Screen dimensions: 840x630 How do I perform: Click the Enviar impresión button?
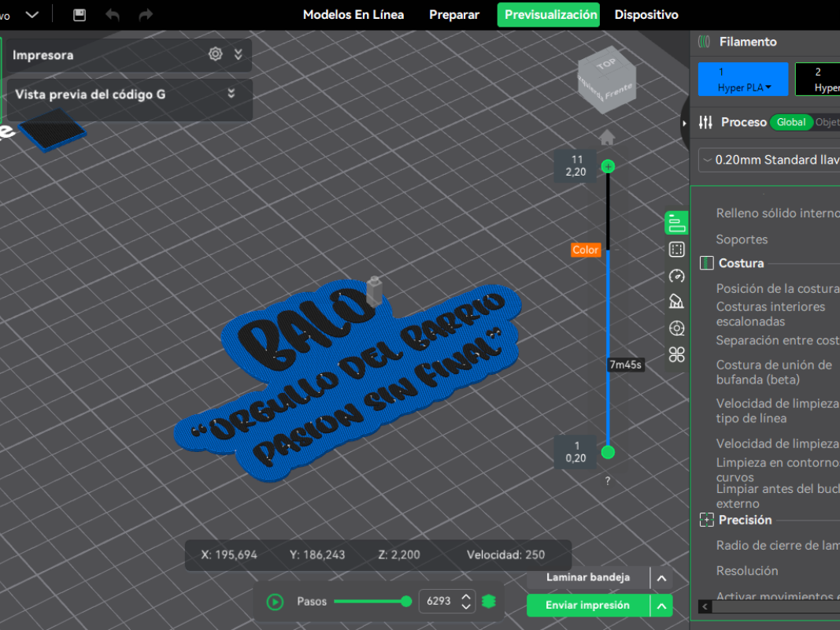coord(587,606)
